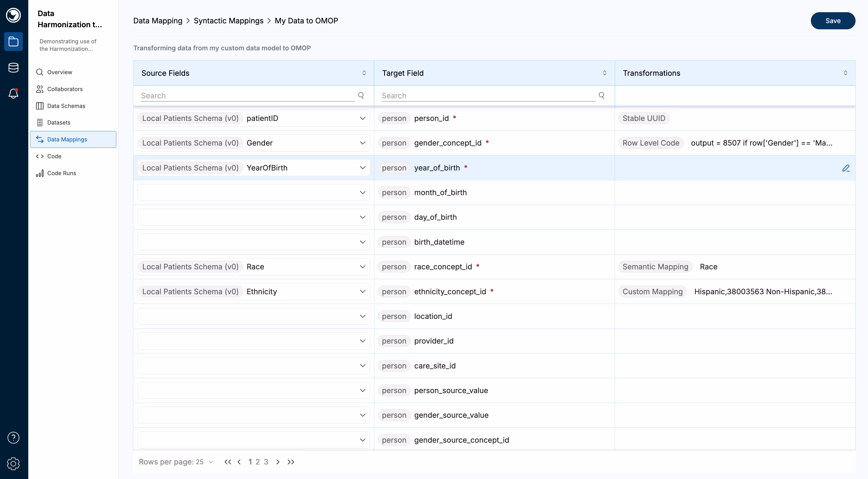Select Data Mappings in the side menu
868x479 pixels.
[x=73, y=139]
